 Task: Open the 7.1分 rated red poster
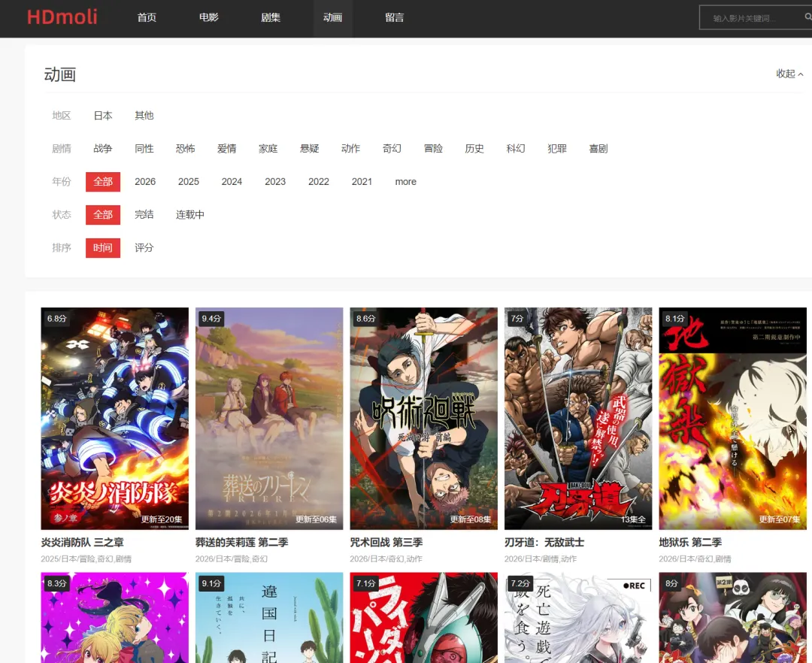[423, 617]
